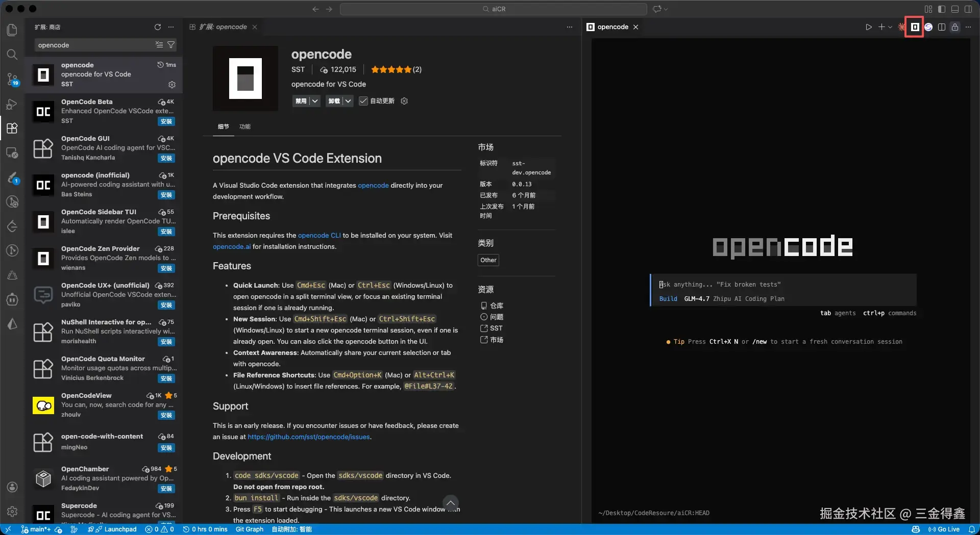Screen dimensions: 980x535
Task: Toggle the auto-update checkbox
Action: pos(363,101)
